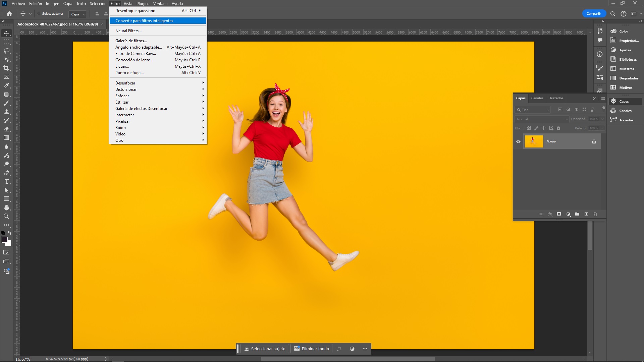The image size is (644, 362).
Task: Expand the Desenfocar submenu
Action: [x=158, y=83]
